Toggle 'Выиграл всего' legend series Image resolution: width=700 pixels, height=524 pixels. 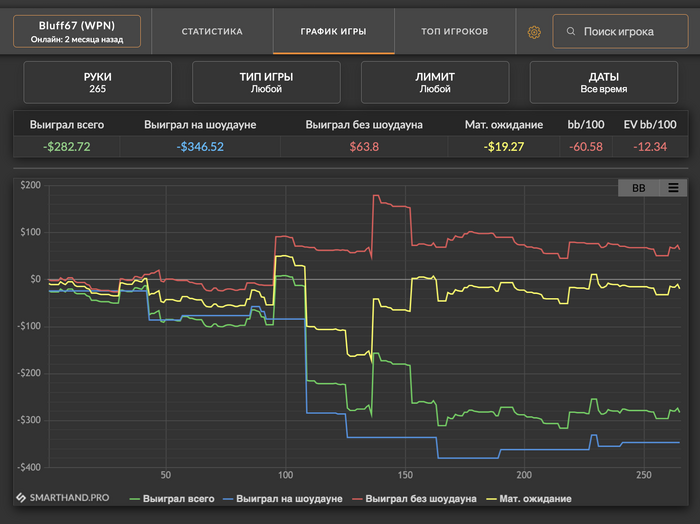coord(172,499)
